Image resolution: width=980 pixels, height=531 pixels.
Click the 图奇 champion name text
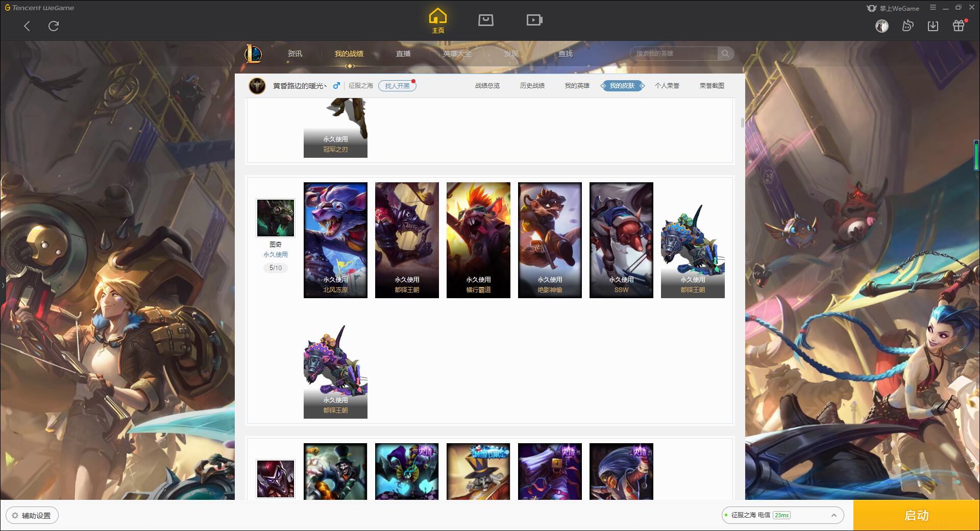[275, 245]
